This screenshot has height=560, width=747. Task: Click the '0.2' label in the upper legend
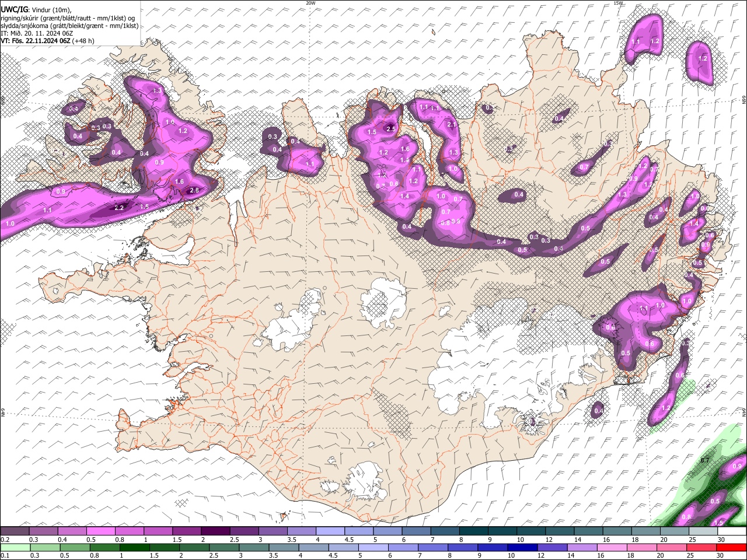[5, 540]
